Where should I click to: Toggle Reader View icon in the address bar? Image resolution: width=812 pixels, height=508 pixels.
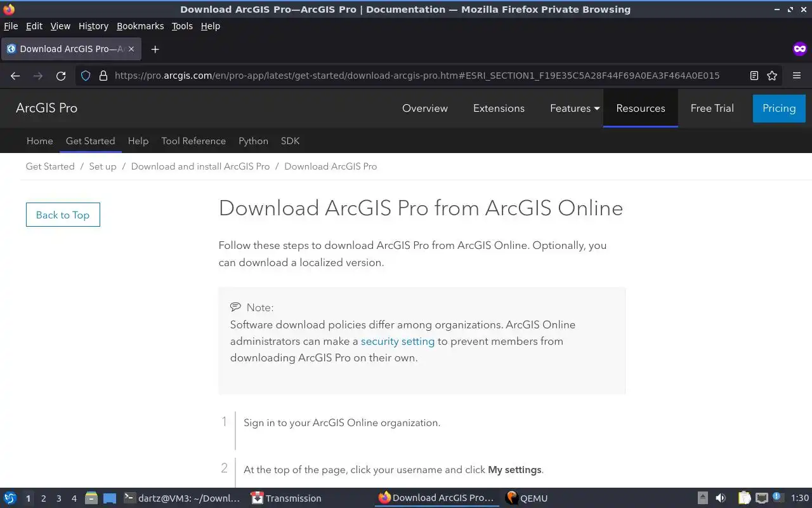(754, 76)
